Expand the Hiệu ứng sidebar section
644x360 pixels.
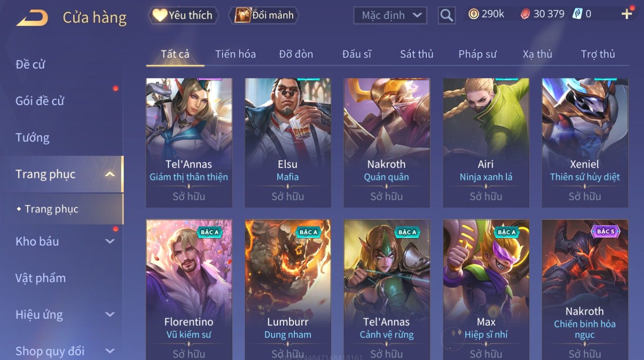110,315
